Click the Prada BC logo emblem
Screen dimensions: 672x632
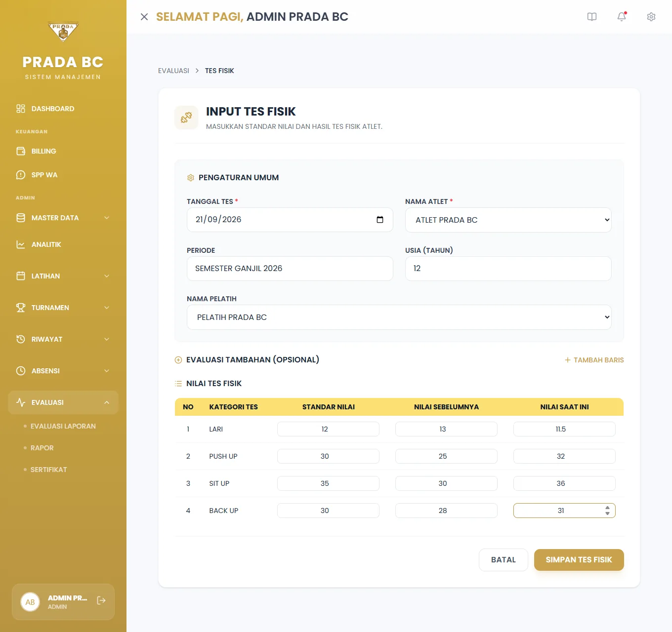point(63,32)
